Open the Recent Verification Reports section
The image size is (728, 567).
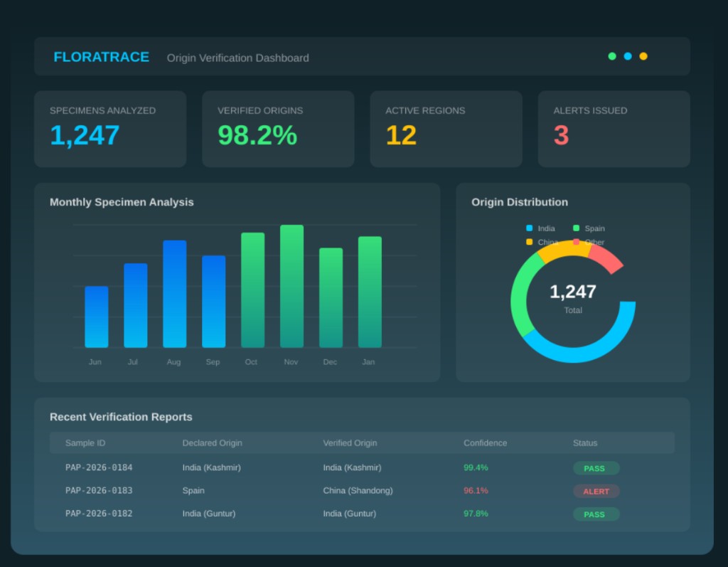point(121,417)
